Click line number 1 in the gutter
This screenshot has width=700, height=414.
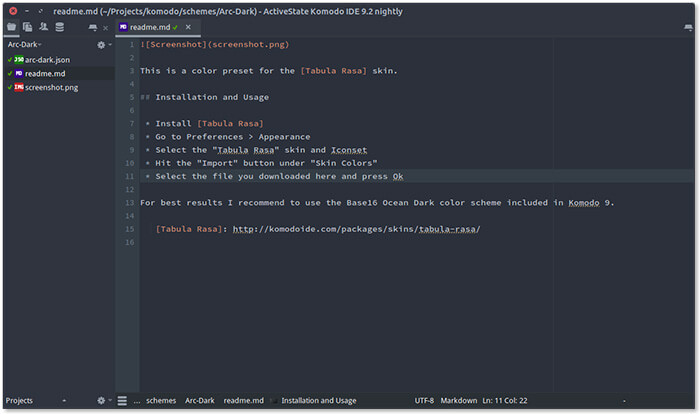point(132,45)
